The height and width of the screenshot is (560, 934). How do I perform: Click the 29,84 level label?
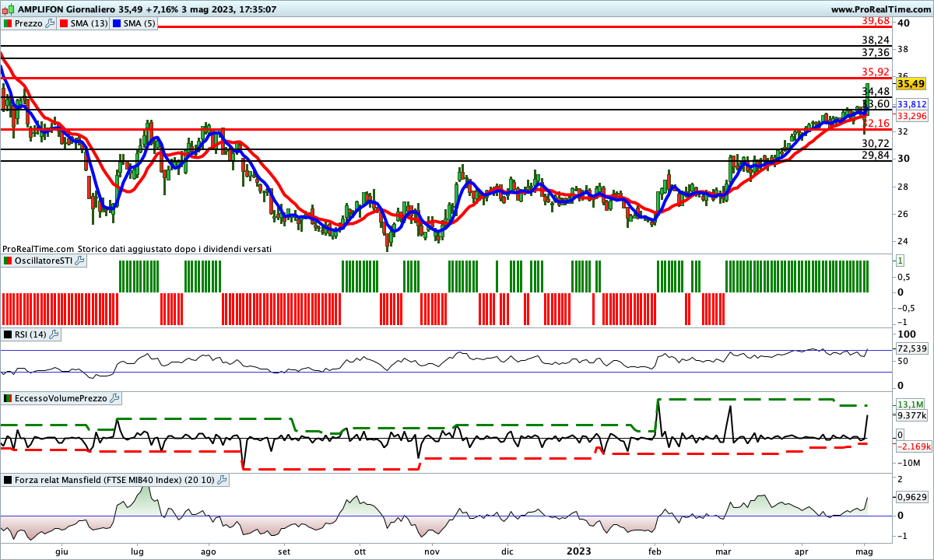point(876,156)
